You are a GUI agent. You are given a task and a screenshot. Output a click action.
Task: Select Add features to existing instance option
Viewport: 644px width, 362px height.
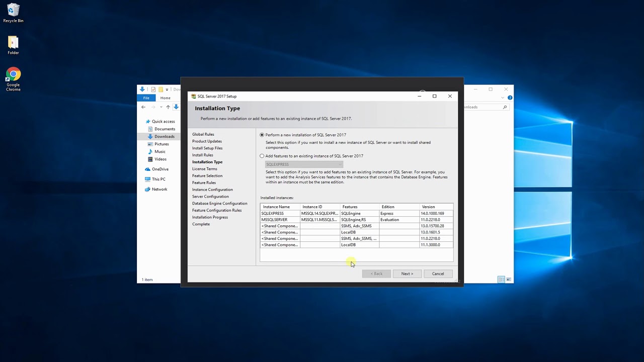pos(262,156)
